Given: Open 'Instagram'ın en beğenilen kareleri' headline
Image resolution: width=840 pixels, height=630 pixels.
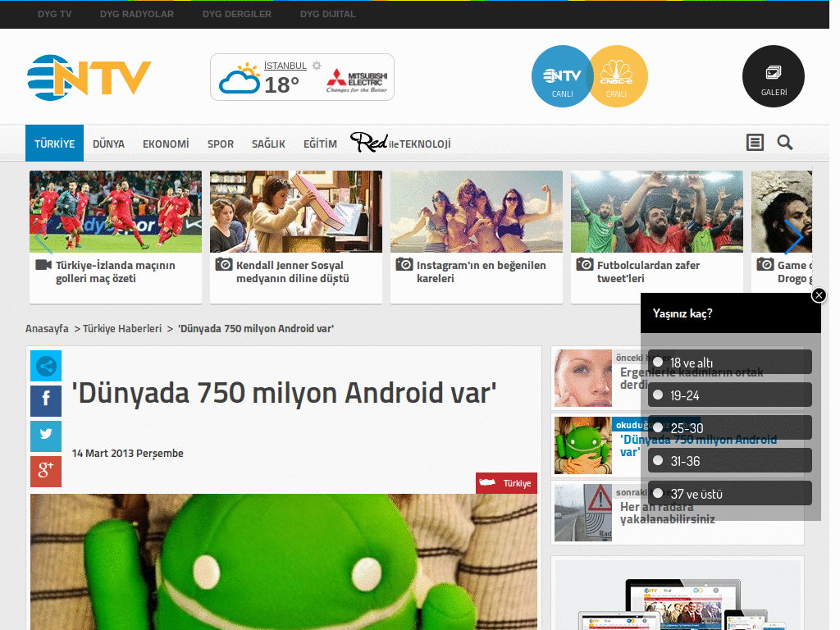Looking at the screenshot, I should point(481,272).
